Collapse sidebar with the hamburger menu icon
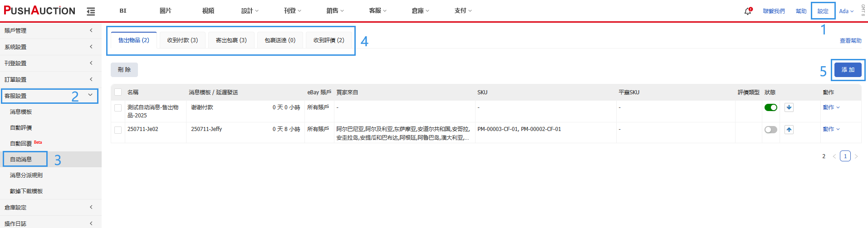868x228 pixels. pos(91,11)
